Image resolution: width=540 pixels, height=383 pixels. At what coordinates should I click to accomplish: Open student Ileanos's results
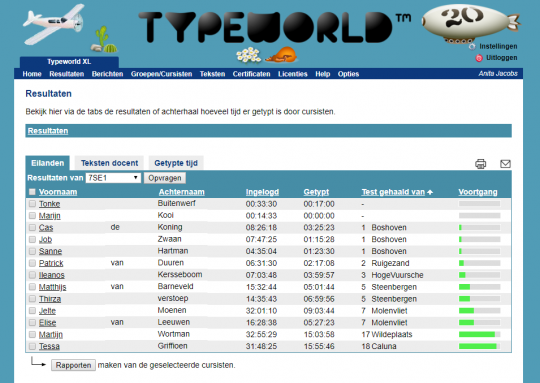tap(52, 275)
